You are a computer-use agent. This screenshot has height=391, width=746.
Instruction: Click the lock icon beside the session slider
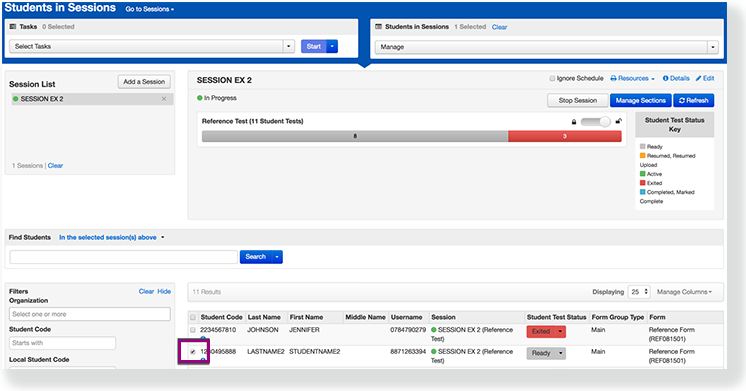click(x=574, y=122)
